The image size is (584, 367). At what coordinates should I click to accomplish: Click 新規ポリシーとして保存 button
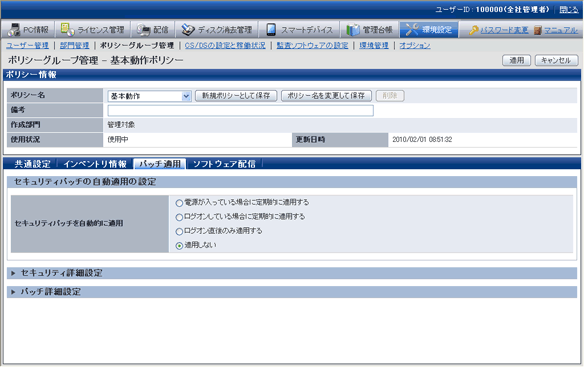236,96
